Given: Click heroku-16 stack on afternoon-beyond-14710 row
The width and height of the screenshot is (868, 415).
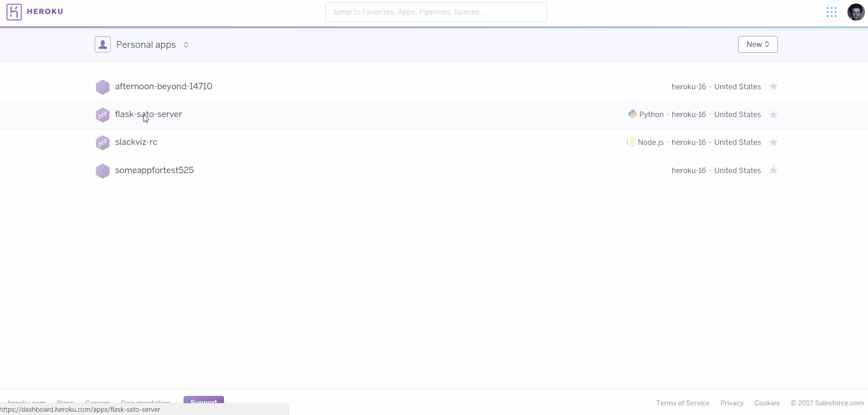Looking at the screenshot, I should point(689,87).
